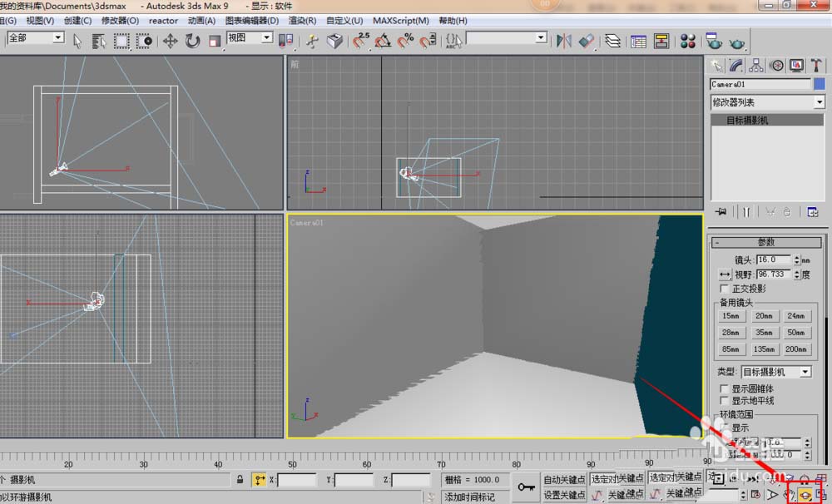Enable the 正交投影 checkbox
This screenshot has height=504, width=832.
[724, 289]
